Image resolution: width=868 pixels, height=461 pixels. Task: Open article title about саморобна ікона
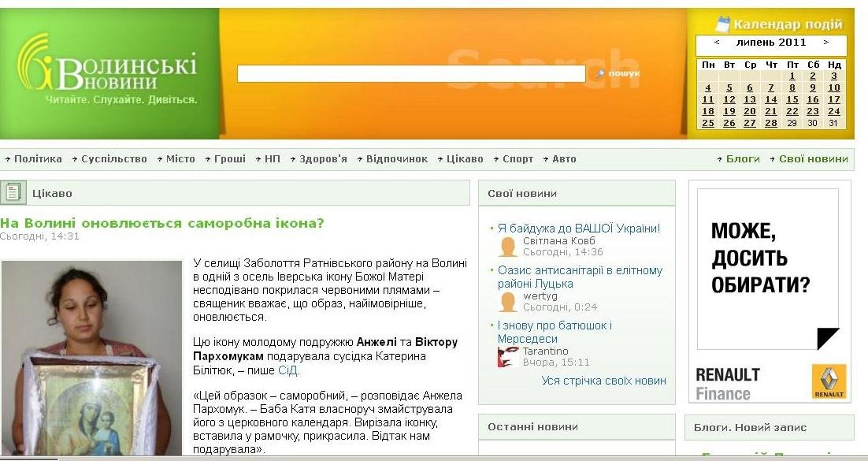[162, 223]
